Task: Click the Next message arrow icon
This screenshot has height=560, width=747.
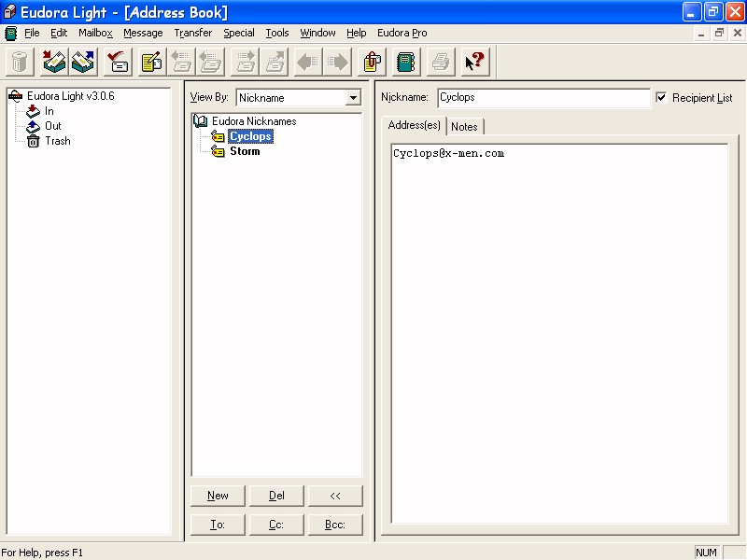Action: click(337, 62)
